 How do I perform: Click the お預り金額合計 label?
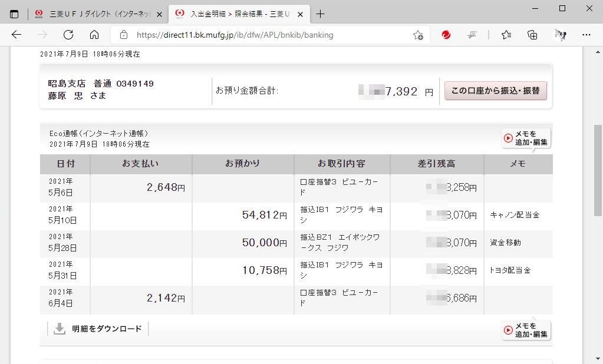pos(247,91)
